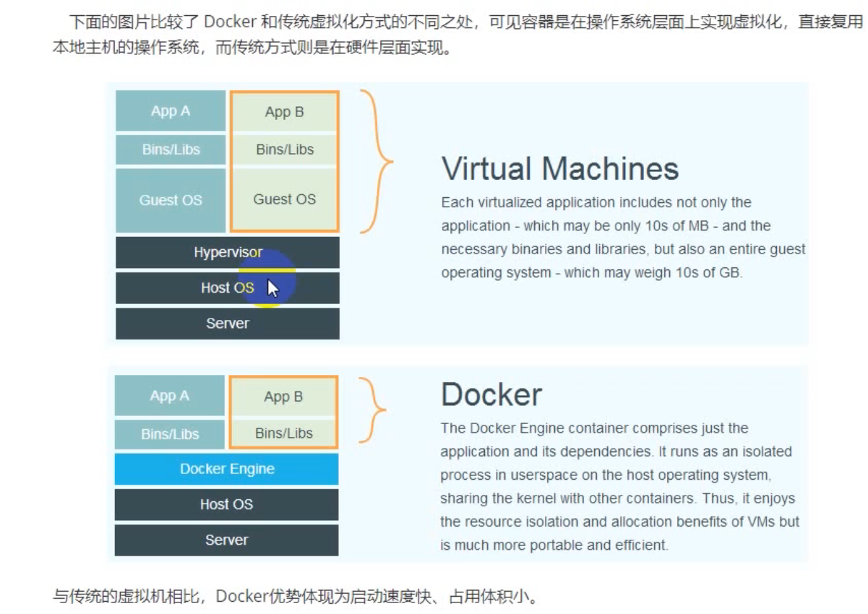This screenshot has width=868, height=614.
Task: Select App A block in Docker diagram
Action: [170, 396]
